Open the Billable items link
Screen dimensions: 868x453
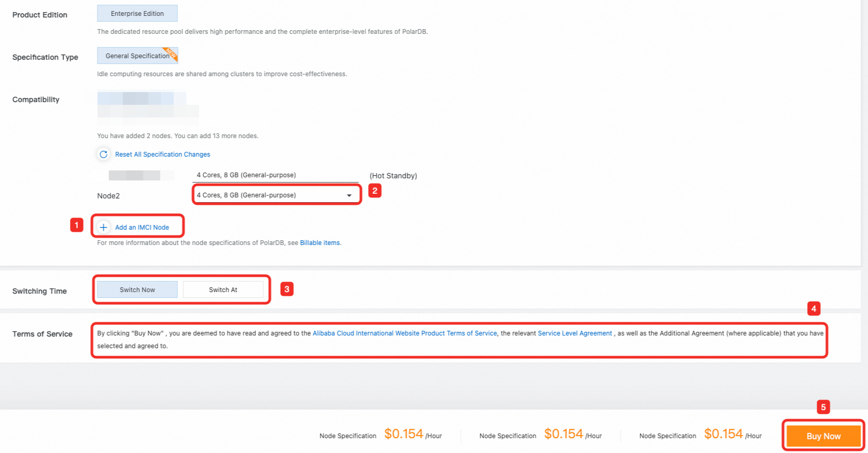tap(320, 243)
